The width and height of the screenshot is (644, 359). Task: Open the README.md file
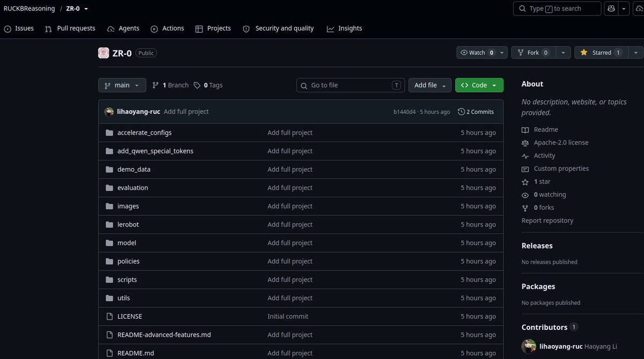136,353
